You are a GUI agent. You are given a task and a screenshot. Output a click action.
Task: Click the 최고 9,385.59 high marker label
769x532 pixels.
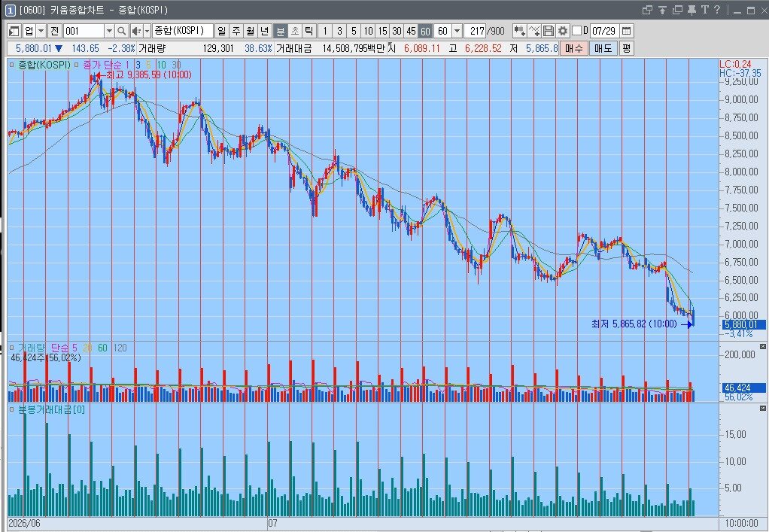coord(148,75)
